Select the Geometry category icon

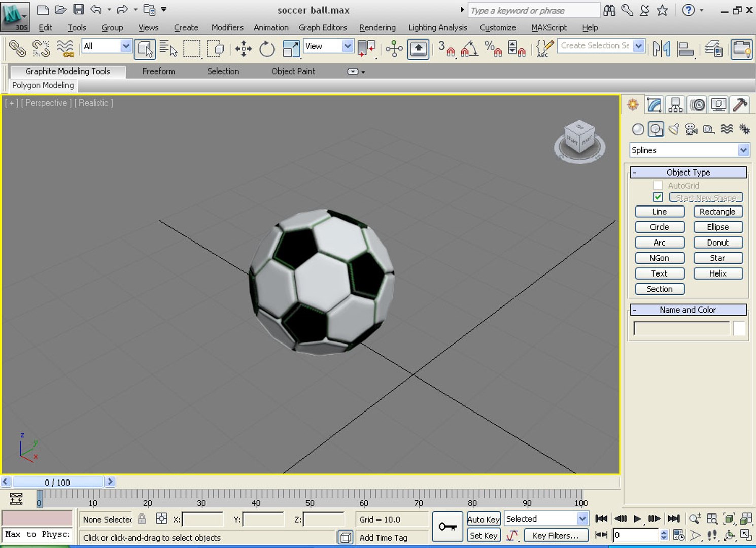638,129
